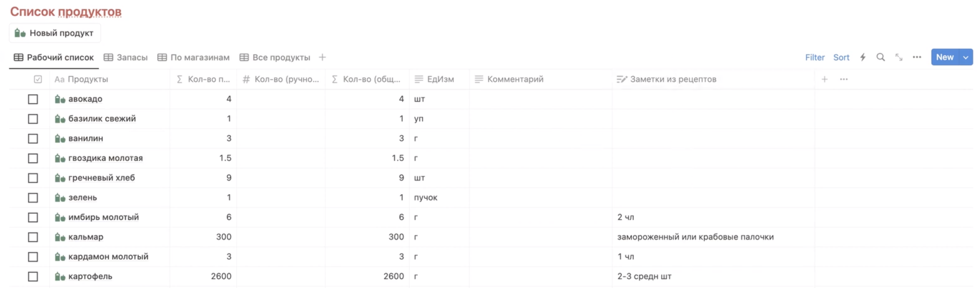
Task: Tick the checkbox for кальмар
Action: click(x=33, y=237)
